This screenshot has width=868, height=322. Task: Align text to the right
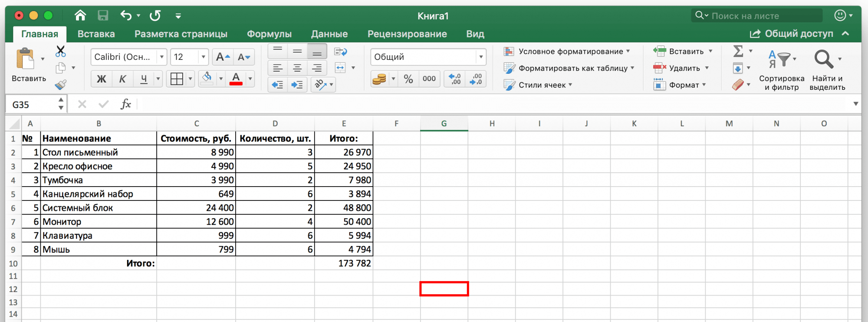pyautogui.click(x=317, y=68)
